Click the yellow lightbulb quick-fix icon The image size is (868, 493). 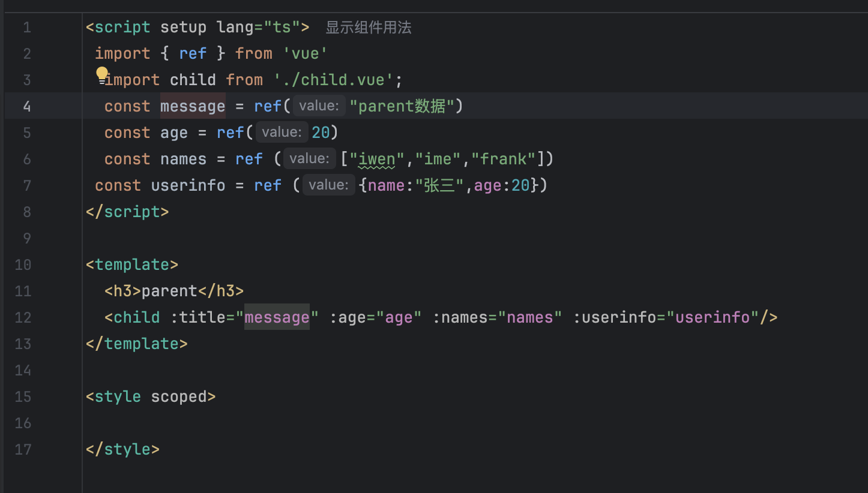click(102, 74)
